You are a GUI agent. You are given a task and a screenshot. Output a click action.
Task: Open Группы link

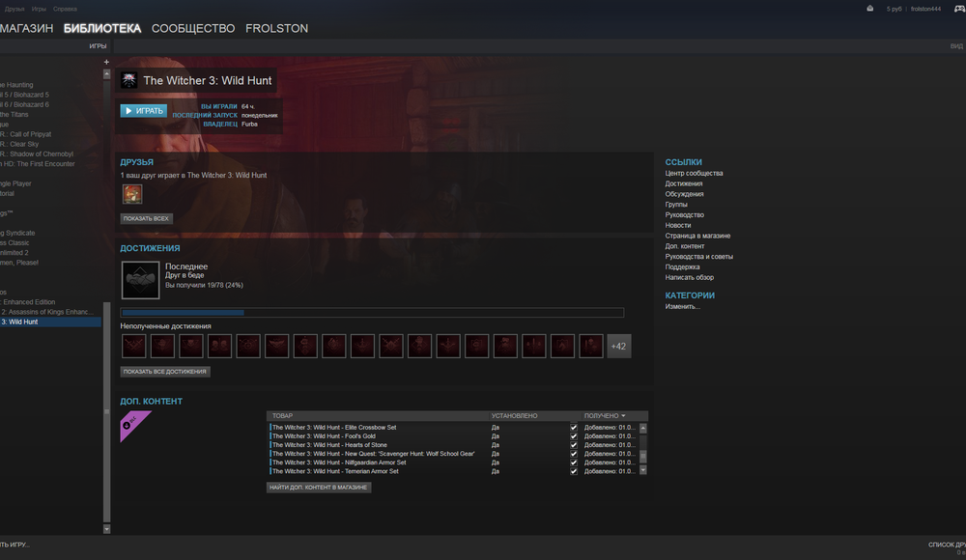[676, 205]
